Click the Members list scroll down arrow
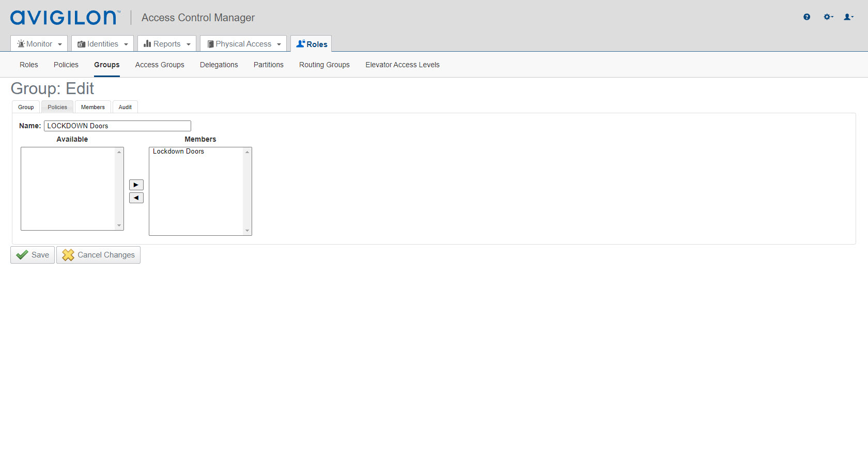Screen dimensions: 868x469 247,231
